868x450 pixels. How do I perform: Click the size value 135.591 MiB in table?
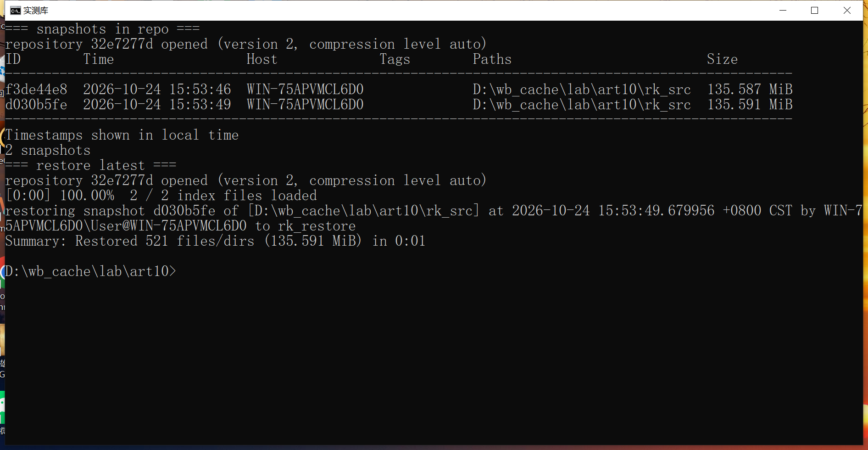(750, 104)
